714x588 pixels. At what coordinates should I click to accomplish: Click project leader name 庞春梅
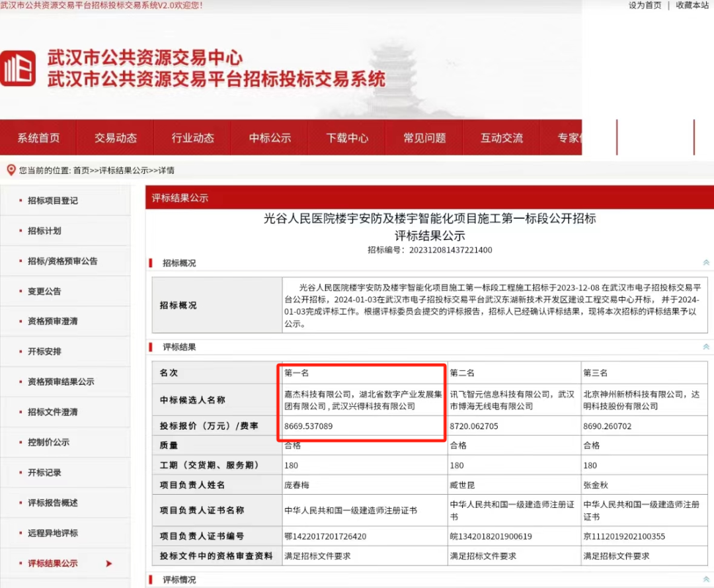296,485
